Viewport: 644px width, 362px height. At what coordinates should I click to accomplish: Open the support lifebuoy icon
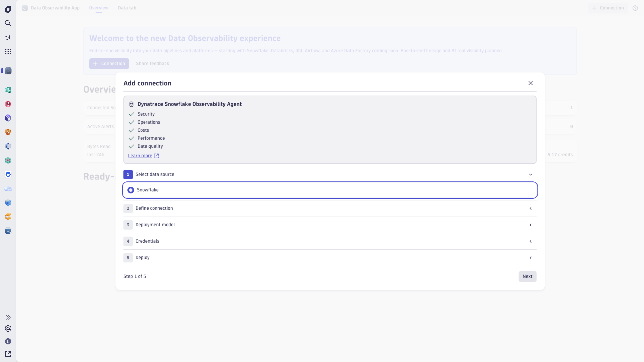[x=8, y=328]
